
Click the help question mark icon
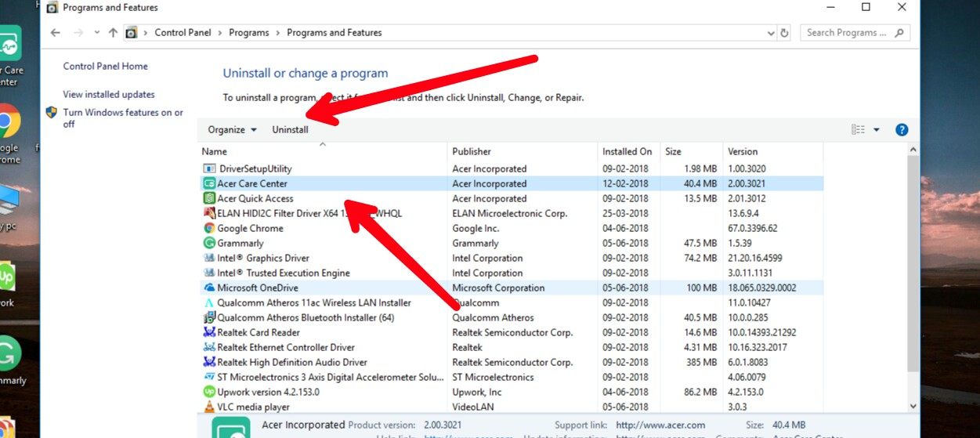coord(902,130)
